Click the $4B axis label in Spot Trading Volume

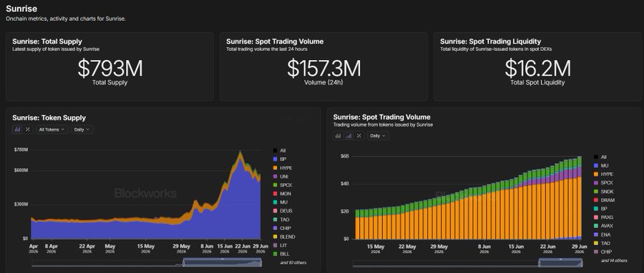345,184
